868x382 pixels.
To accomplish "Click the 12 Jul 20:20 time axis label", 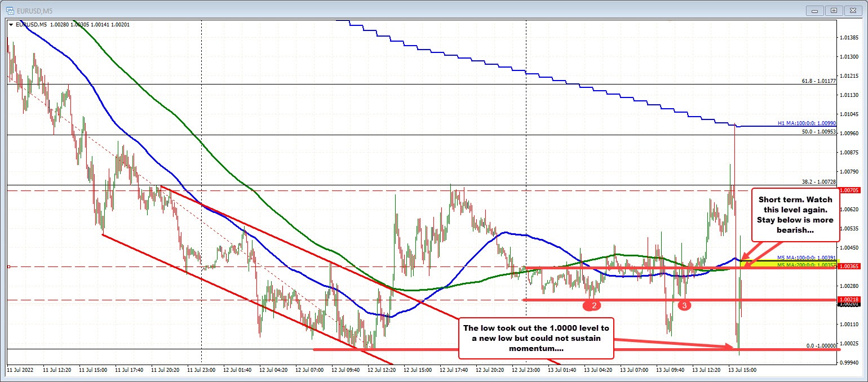I will [490, 370].
